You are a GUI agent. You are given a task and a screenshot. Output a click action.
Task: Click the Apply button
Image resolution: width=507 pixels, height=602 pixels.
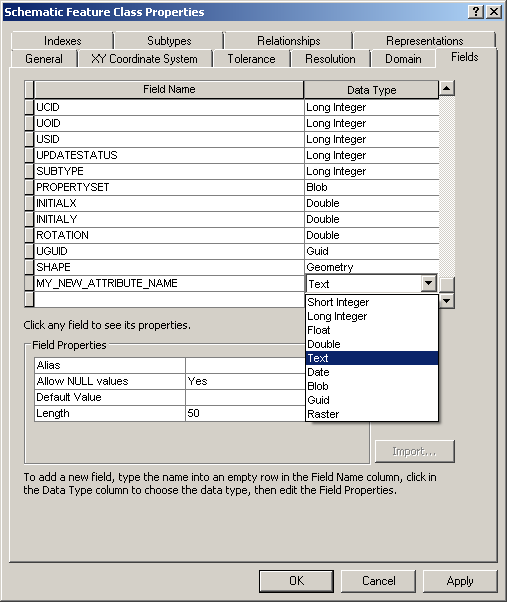coord(460,581)
